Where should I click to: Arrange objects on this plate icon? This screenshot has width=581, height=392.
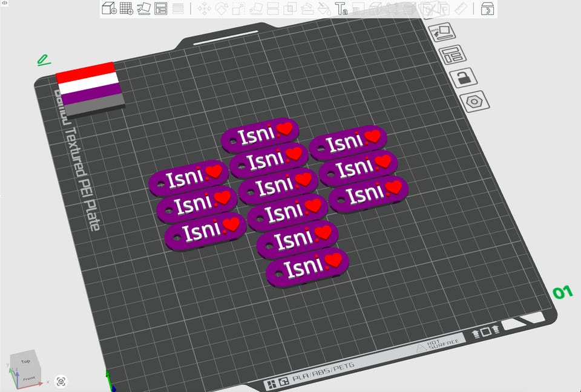pos(453,55)
